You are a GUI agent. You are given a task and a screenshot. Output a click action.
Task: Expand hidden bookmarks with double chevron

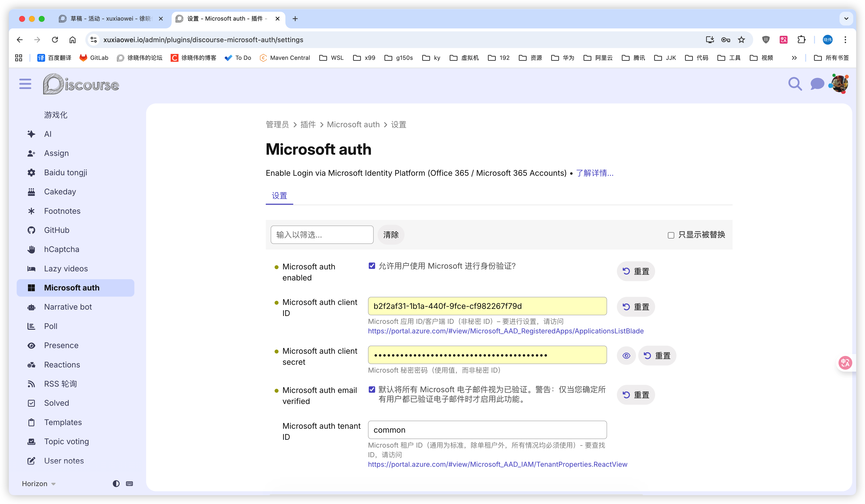coord(794,58)
